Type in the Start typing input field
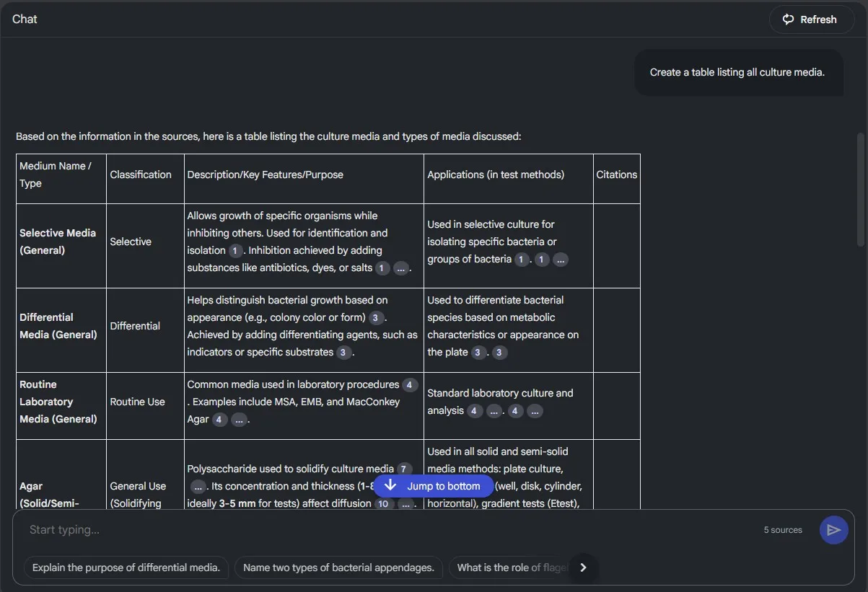 click(390, 530)
